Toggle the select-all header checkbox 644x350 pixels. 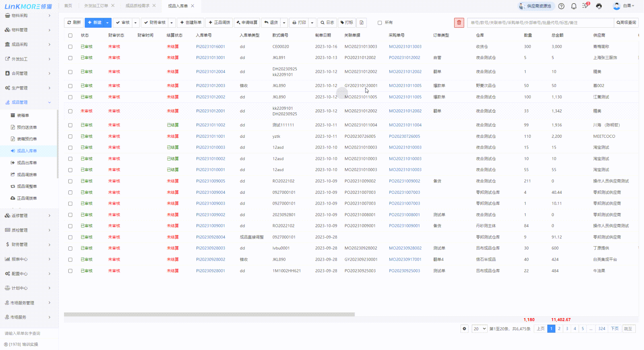coord(70,35)
